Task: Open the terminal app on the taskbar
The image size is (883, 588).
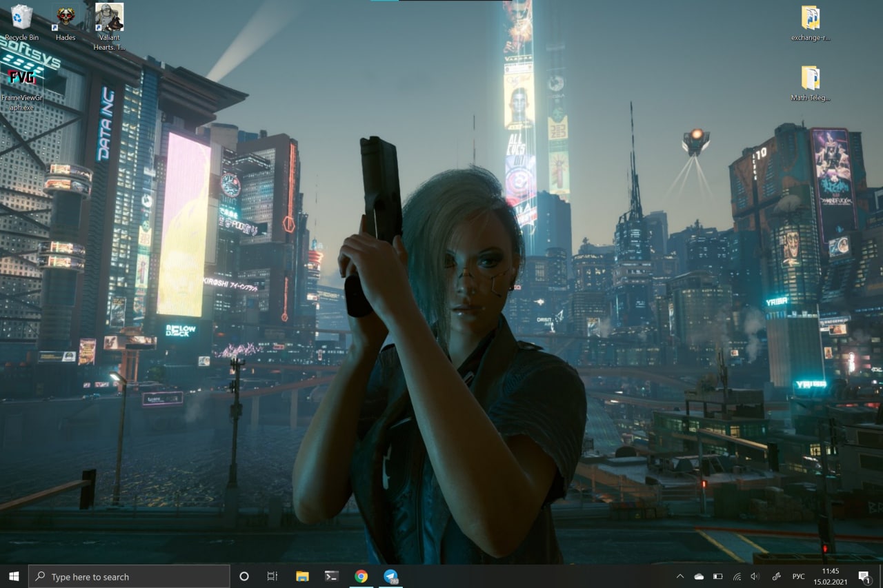Action: pyautogui.click(x=332, y=576)
